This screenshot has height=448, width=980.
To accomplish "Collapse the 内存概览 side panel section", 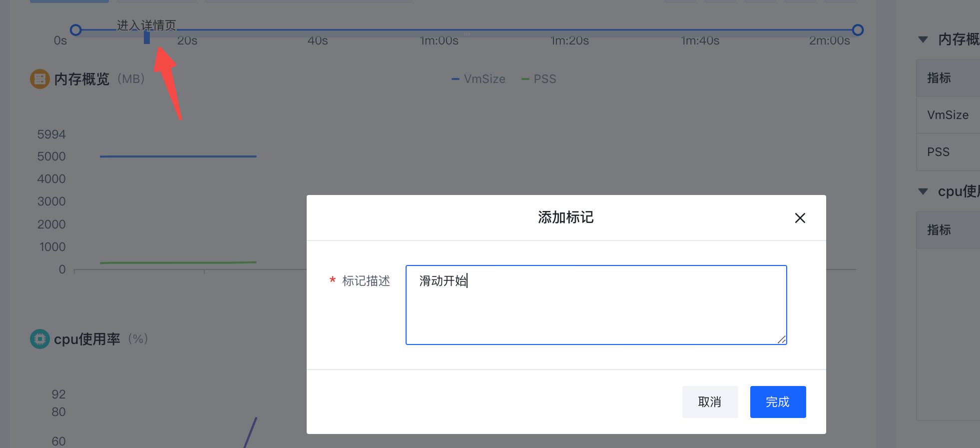I will [923, 39].
